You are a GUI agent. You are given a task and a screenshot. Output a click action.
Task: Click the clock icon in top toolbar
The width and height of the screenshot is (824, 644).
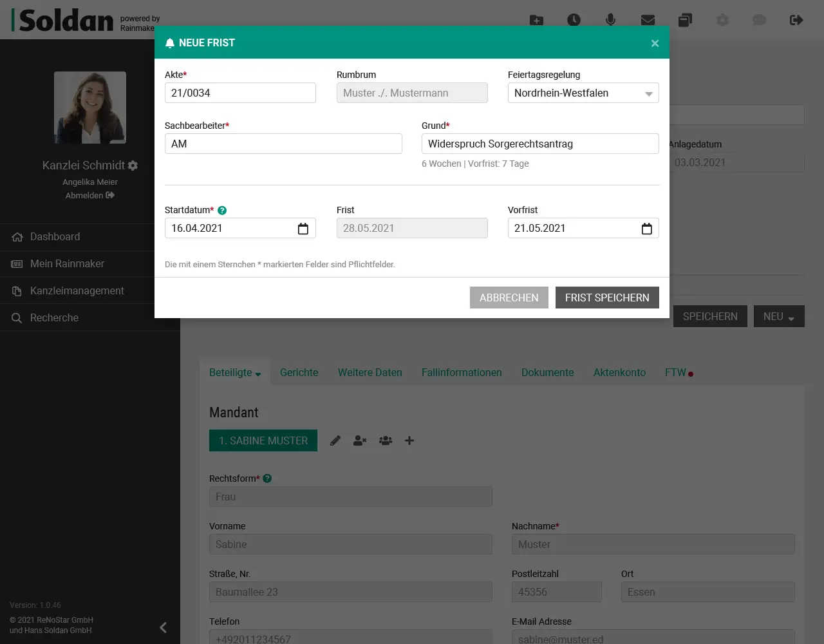[574, 20]
